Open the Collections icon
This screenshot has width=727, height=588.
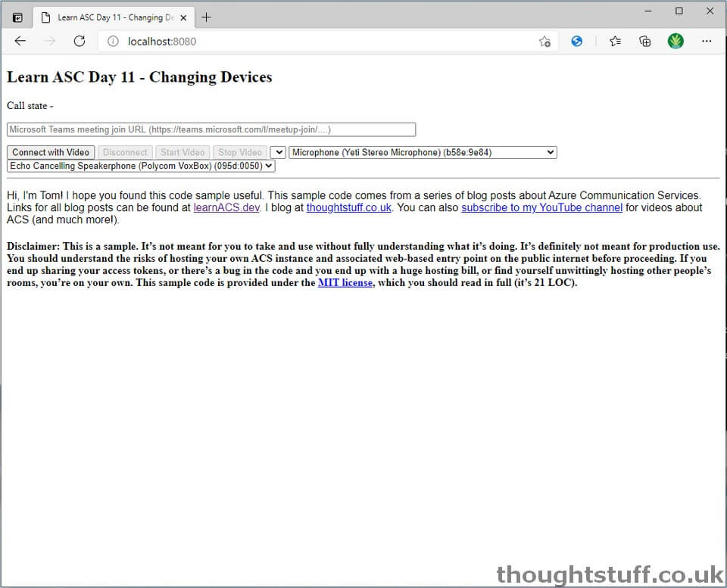[x=645, y=41]
